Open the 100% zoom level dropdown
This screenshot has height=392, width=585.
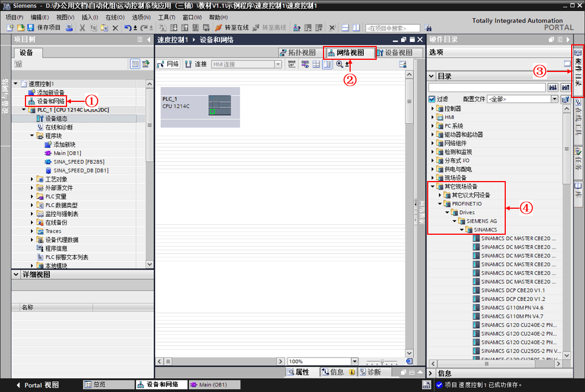click(355, 361)
